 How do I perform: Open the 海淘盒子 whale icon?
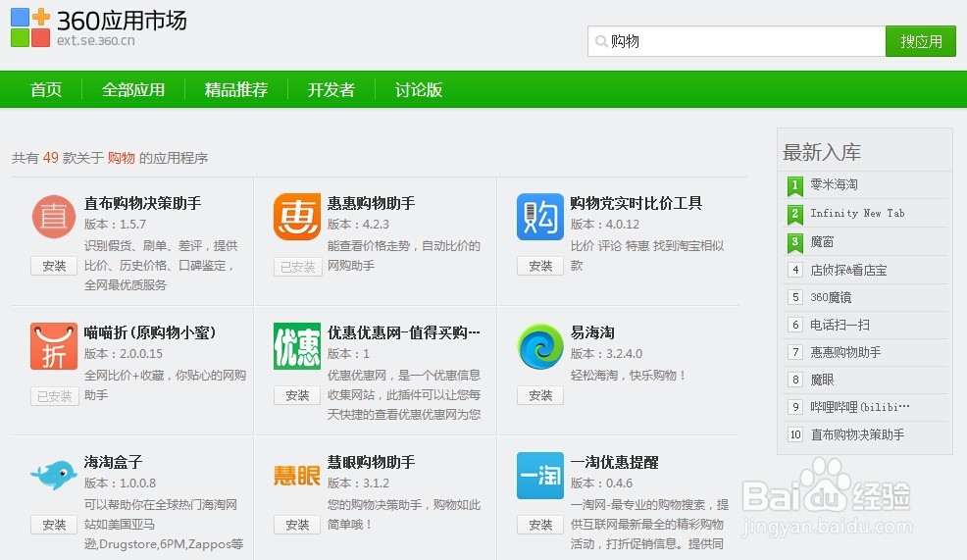(x=54, y=476)
